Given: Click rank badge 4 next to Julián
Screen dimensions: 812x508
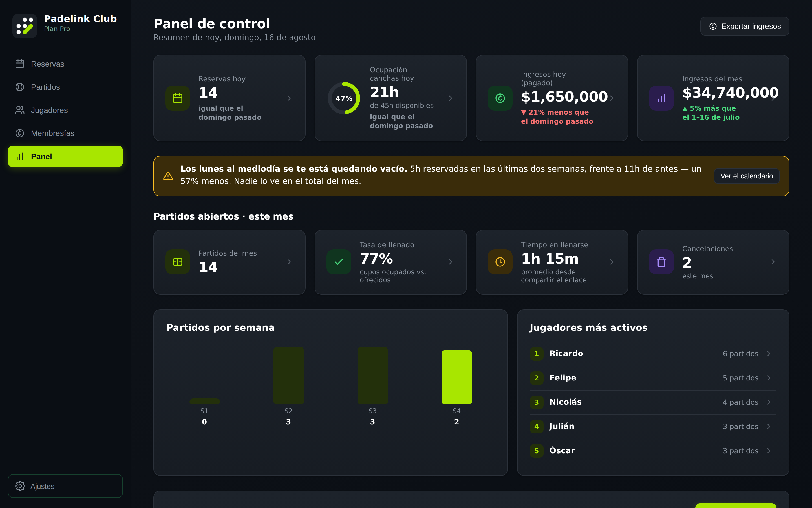Looking at the screenshot, I should (x=537, y=426).
